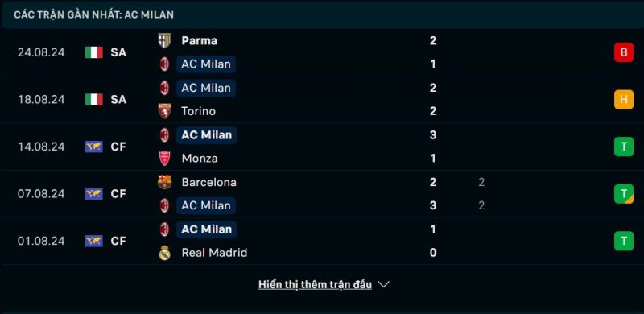Open the Hiển thị thêm trận đấu link
Image resolution: width=644 pixels, height=314 pixels.
315,284
